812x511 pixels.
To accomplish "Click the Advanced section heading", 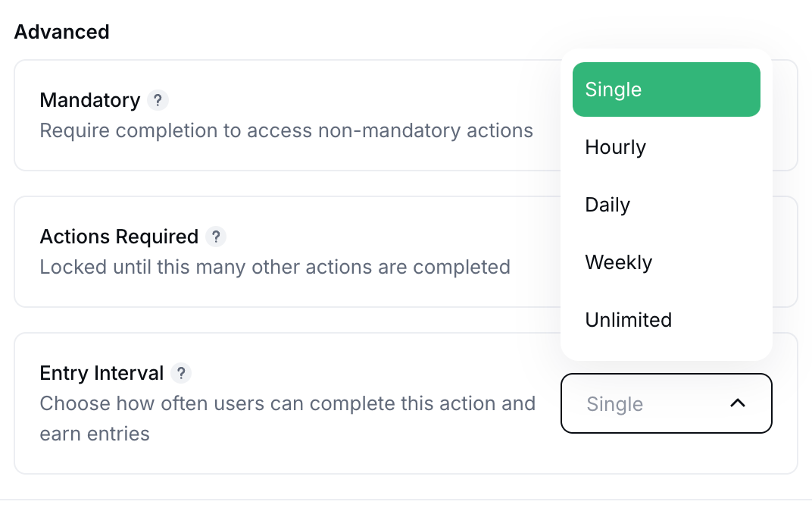I will coord(61,32).
